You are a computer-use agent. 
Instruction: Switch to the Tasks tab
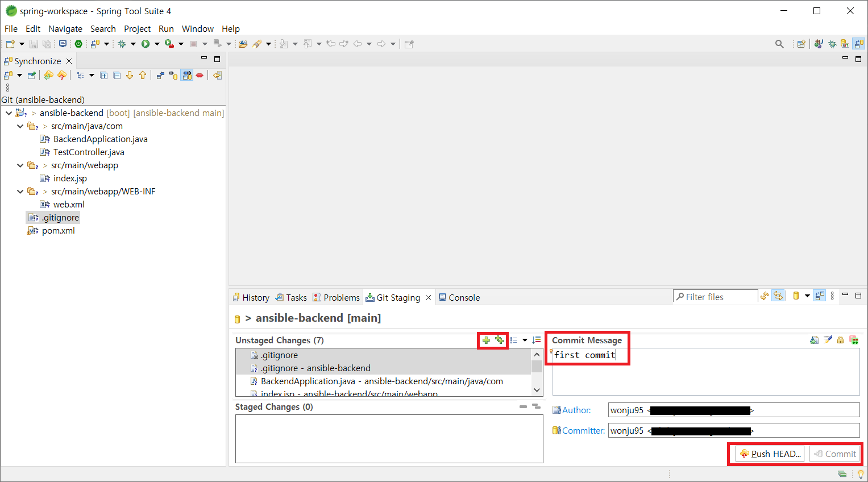click(291, 297)
